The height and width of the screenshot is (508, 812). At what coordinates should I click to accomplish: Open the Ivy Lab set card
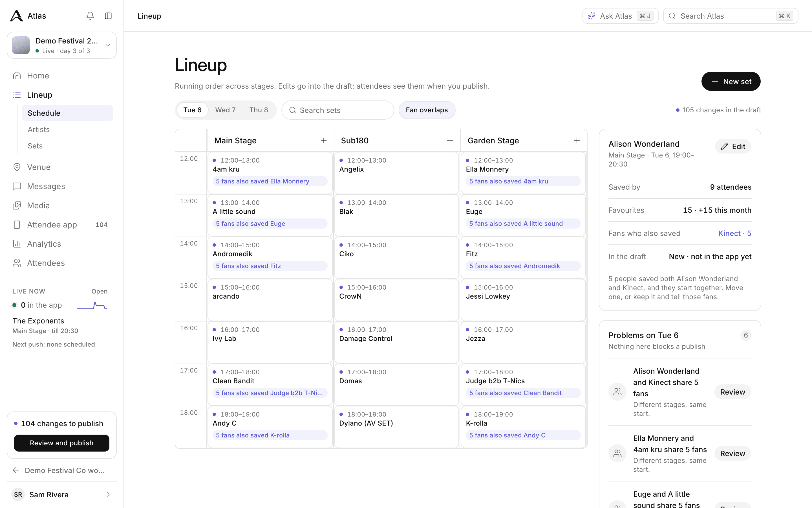[270, 342]
